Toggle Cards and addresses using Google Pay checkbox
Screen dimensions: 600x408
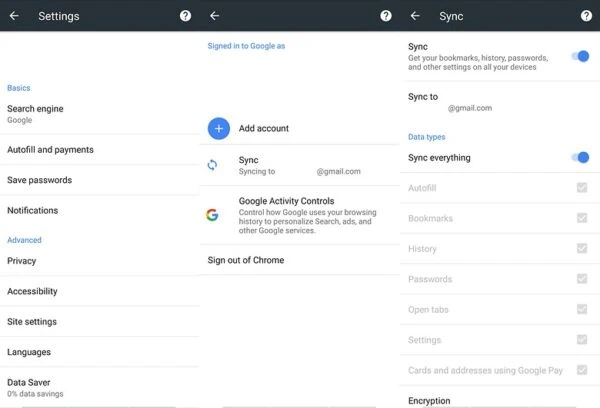coord(582,370)
